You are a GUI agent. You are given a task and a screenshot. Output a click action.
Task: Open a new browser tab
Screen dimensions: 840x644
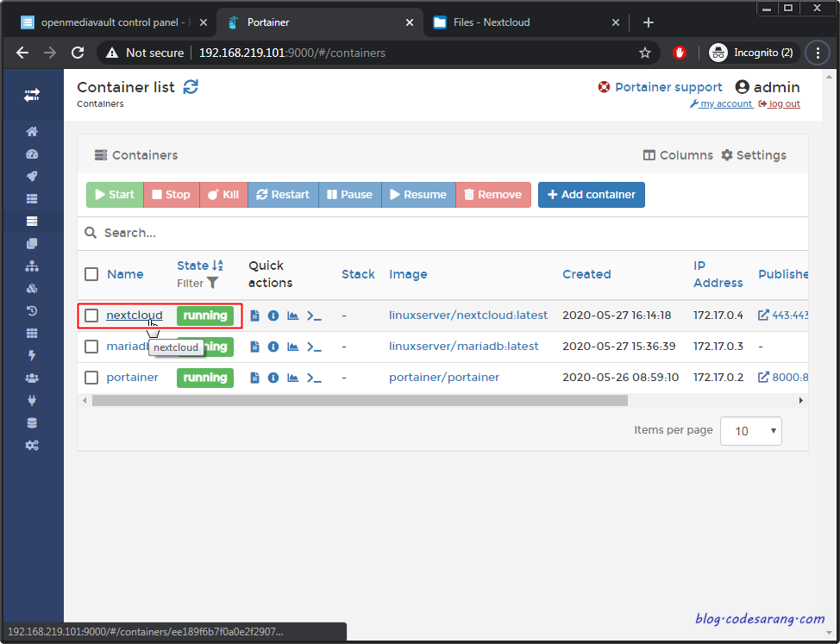pos(649,22)
